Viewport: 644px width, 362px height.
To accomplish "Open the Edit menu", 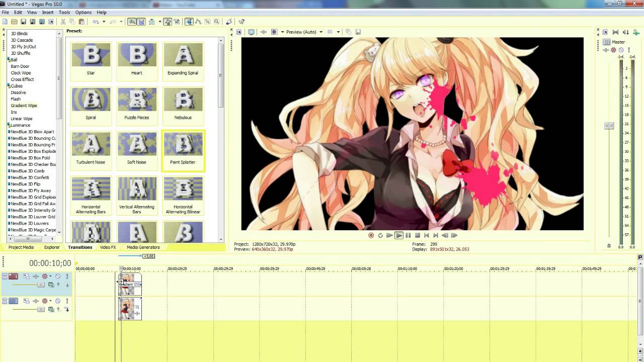I will [x=18, y=12].
